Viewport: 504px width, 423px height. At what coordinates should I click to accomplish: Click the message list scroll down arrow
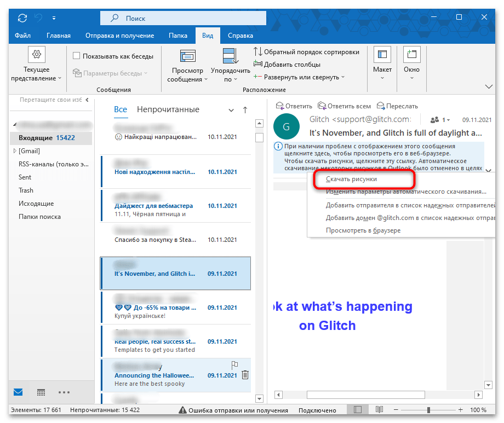pos(259,398)
